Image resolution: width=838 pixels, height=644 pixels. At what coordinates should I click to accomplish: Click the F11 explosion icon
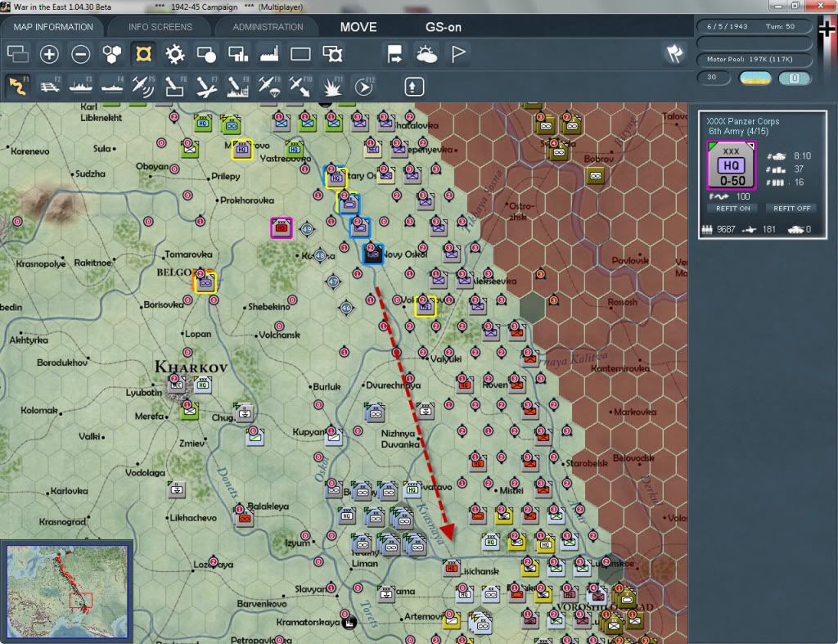coord(332,86)
